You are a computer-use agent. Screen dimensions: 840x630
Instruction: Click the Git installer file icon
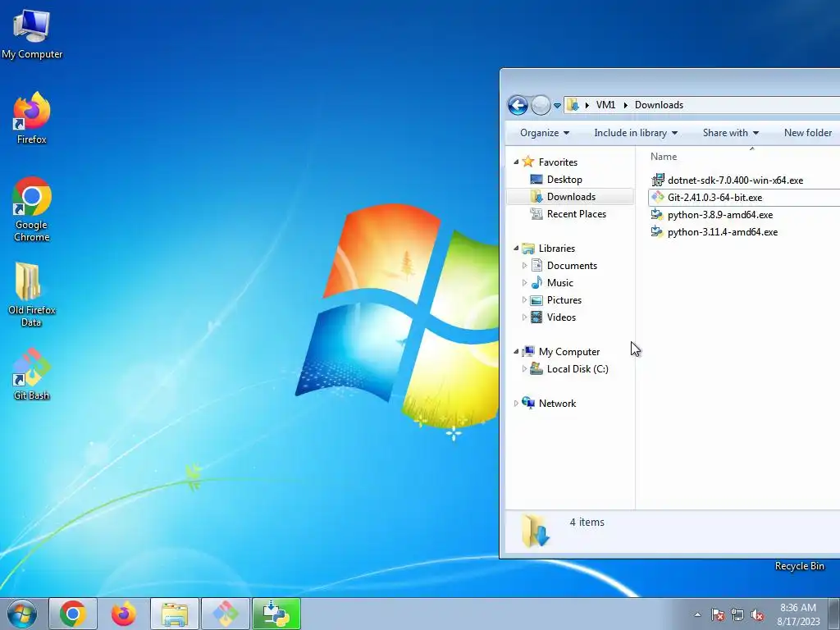657,197
